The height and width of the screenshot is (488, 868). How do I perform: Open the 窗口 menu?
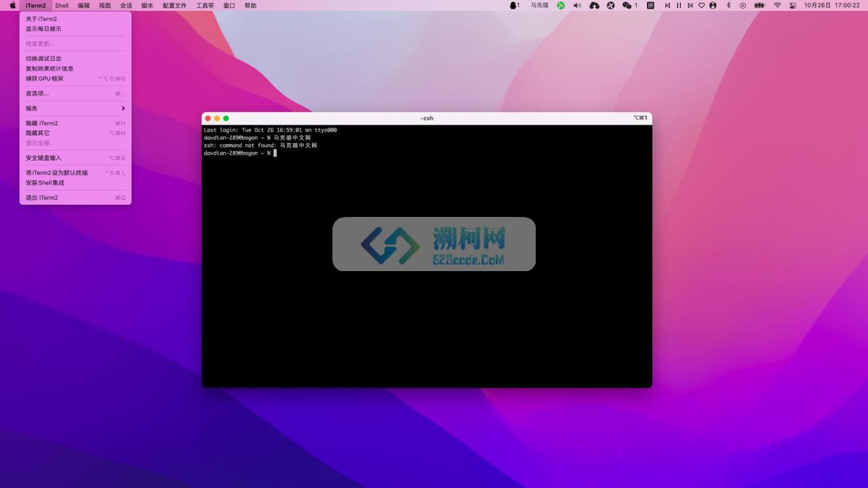229,5
